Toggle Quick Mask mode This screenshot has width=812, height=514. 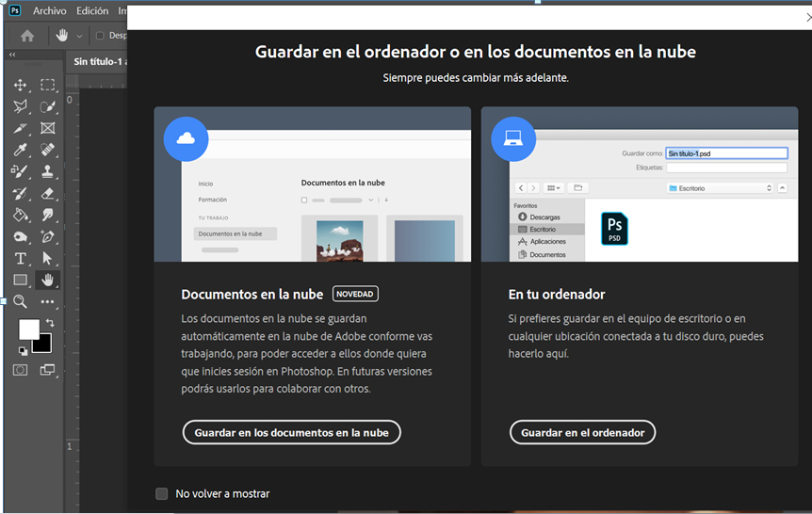click(20, 370)
